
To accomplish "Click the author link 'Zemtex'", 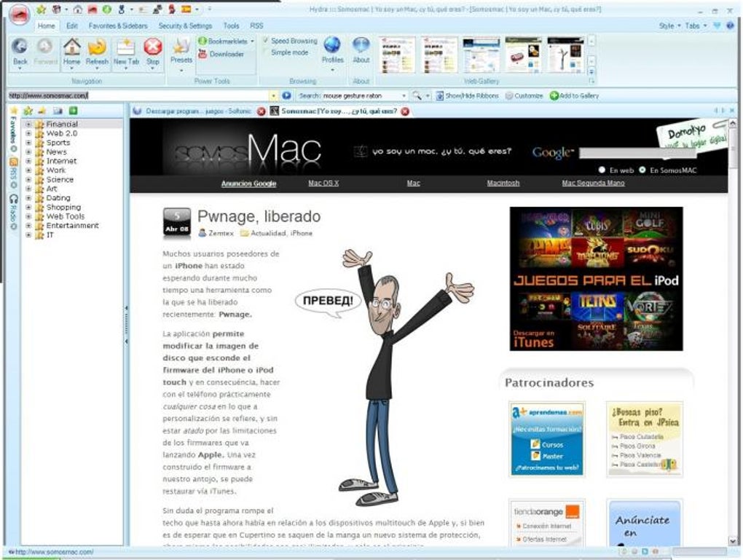I will (x=221, y=233).
